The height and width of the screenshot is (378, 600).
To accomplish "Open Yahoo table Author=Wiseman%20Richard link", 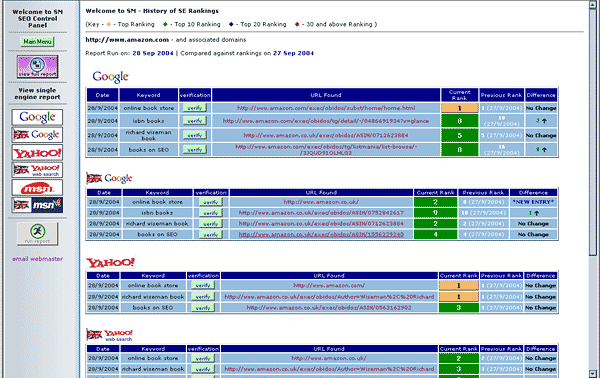I will (x=329, y=297).
